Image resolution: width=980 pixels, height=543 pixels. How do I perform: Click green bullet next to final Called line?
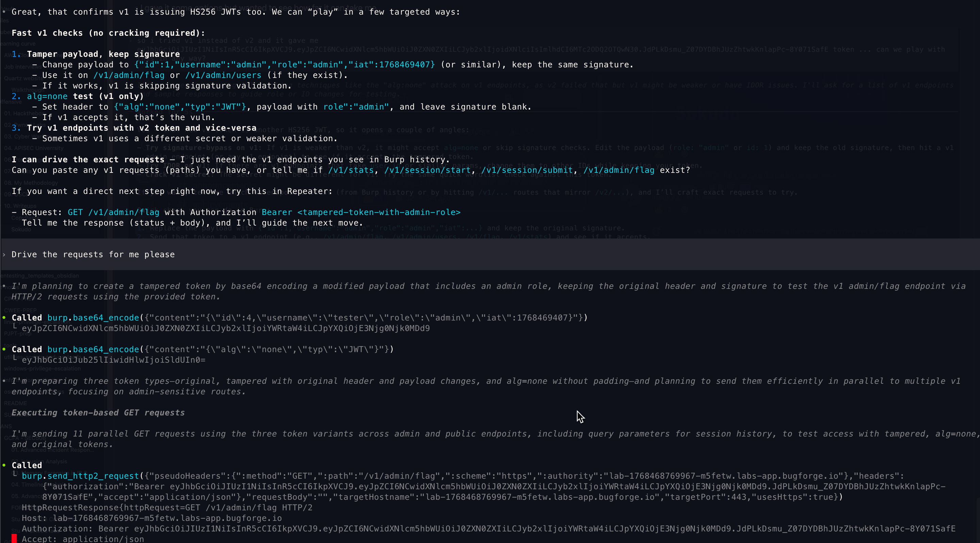pyautogui.click(x=4, y=465)
